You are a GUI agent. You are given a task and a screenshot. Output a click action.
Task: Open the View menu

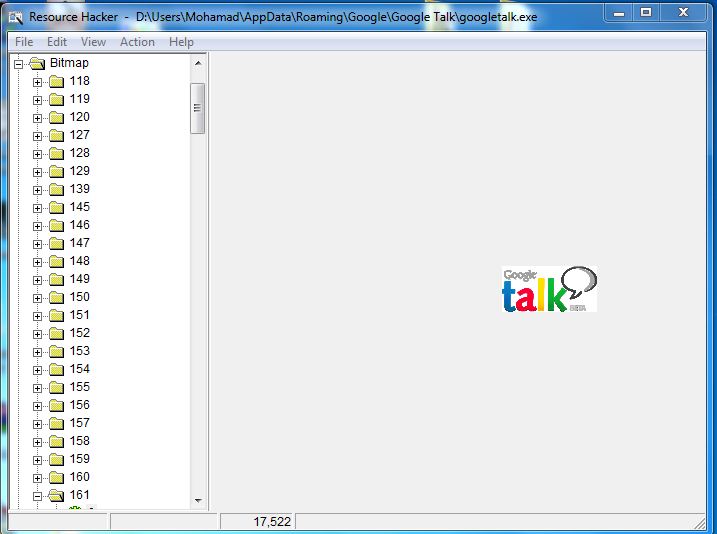pos(93,42)
